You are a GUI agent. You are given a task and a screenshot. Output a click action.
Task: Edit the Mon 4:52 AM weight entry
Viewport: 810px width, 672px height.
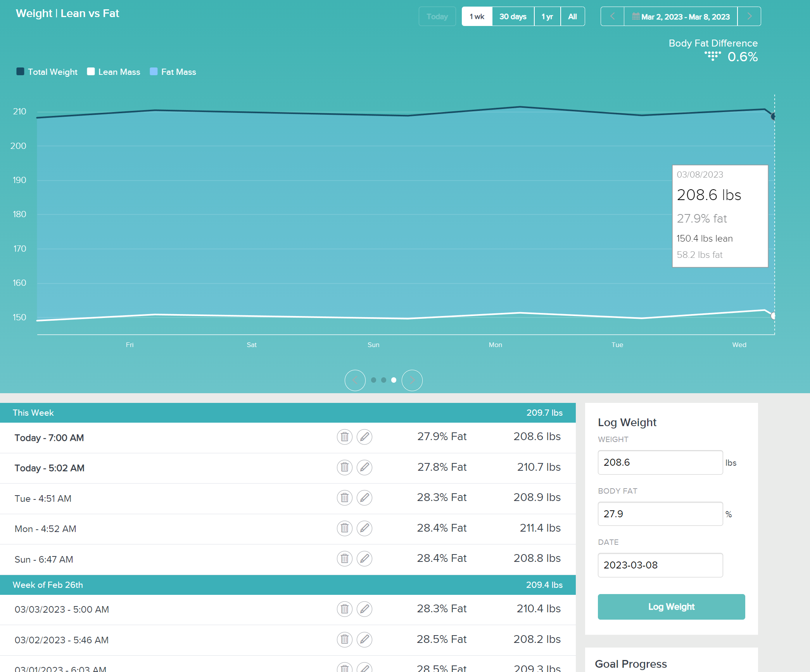pos(364,528)
